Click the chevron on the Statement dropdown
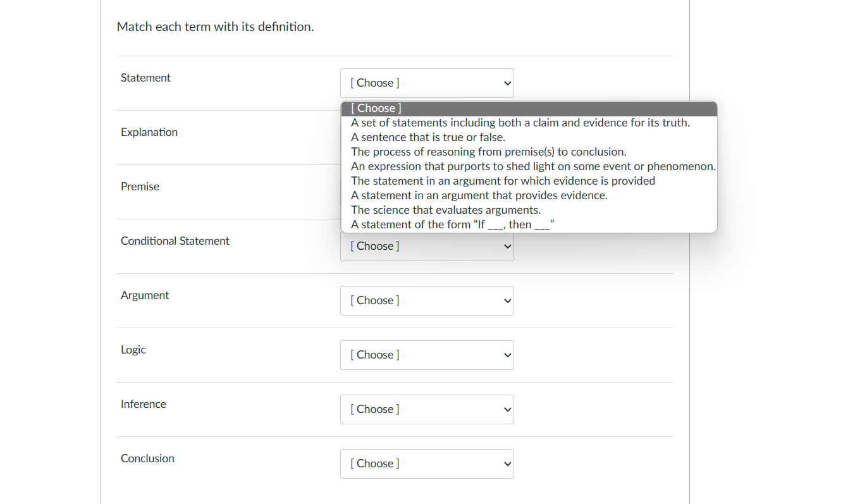The height and width of the screenshot is (504, 867). point(506,83)
